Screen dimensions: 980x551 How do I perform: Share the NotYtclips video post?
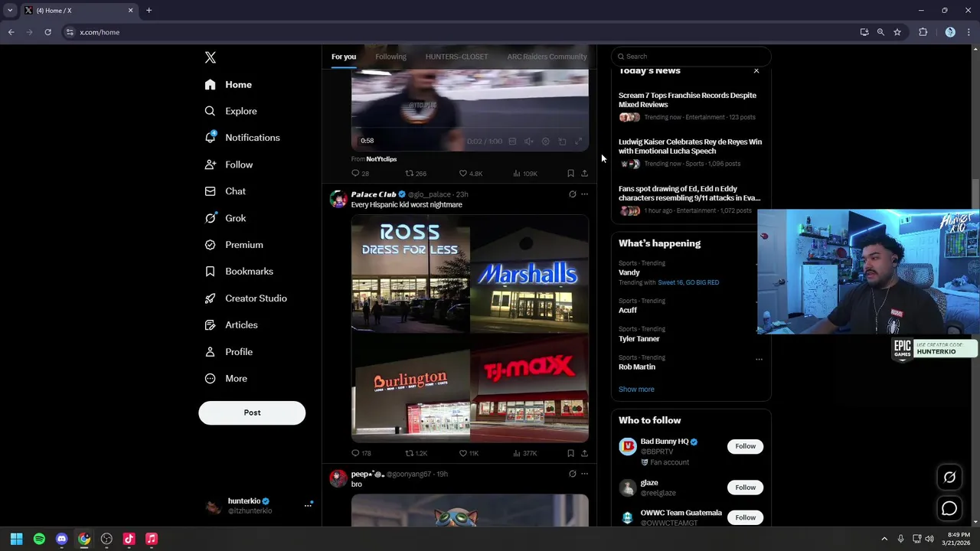(584, 174)
